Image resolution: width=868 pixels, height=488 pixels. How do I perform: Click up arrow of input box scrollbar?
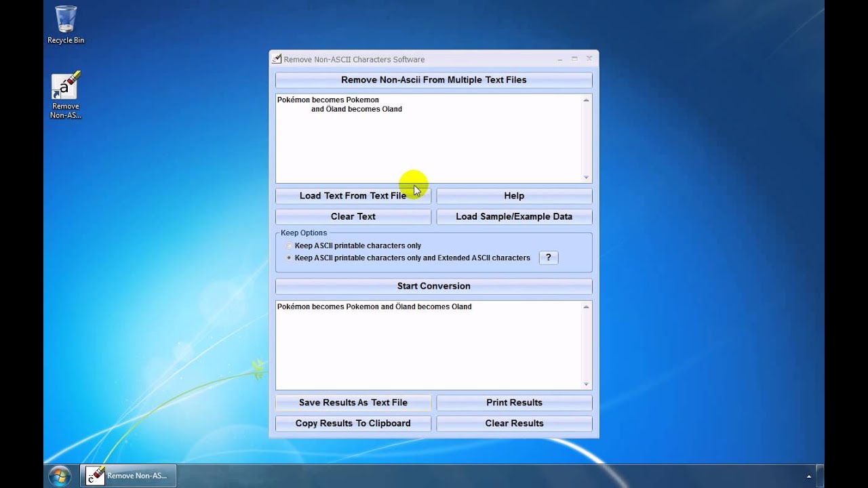[x=587, y=100]
